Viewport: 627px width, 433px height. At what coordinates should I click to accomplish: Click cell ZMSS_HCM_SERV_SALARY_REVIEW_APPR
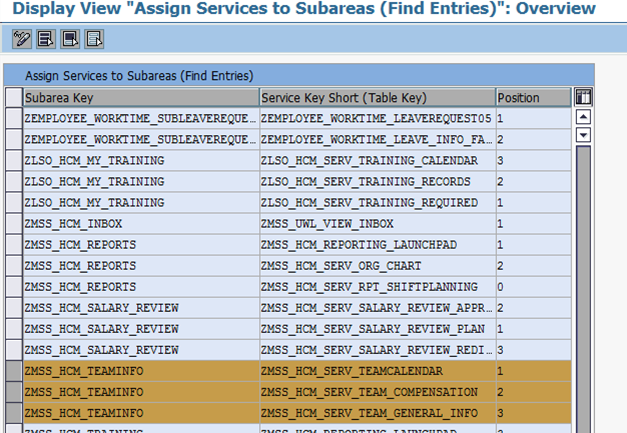[377, 308]
